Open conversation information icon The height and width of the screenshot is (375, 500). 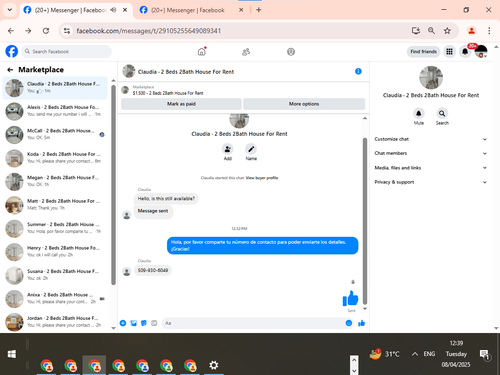click(x=358, y=71)
